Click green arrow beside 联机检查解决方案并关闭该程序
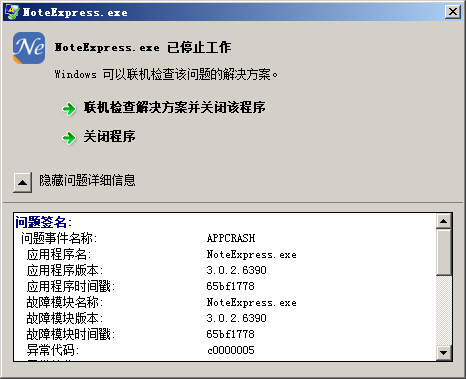466x379 pixels. (69, 108)
